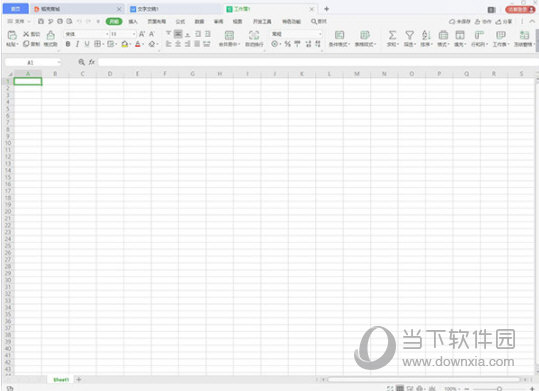
Task: Click the Paste icon in the ribbon
Action: 12,35
